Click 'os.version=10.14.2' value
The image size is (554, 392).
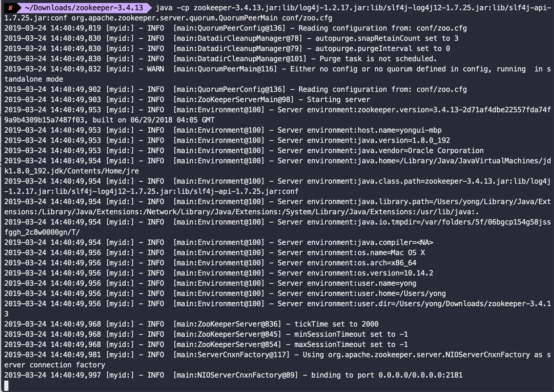coord(395,273)
